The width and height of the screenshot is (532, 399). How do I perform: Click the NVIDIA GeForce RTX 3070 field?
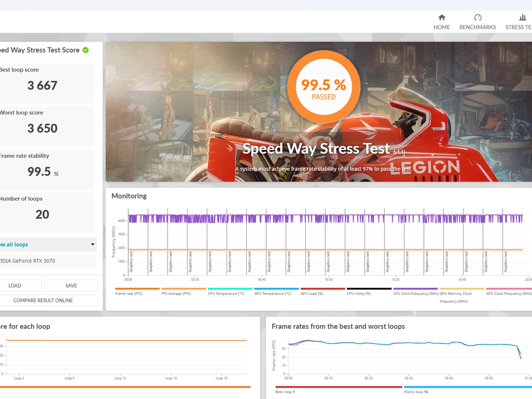point(47,261)
